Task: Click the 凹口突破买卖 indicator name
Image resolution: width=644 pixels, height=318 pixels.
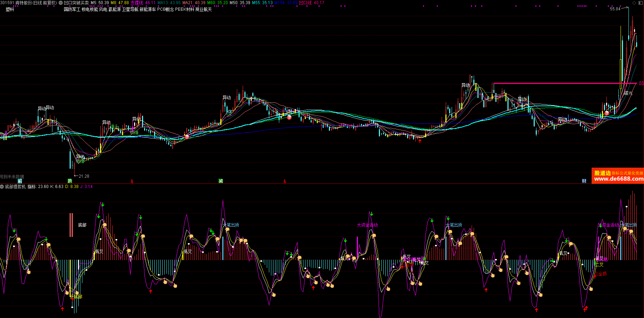Action: click(x=76, y=3)
